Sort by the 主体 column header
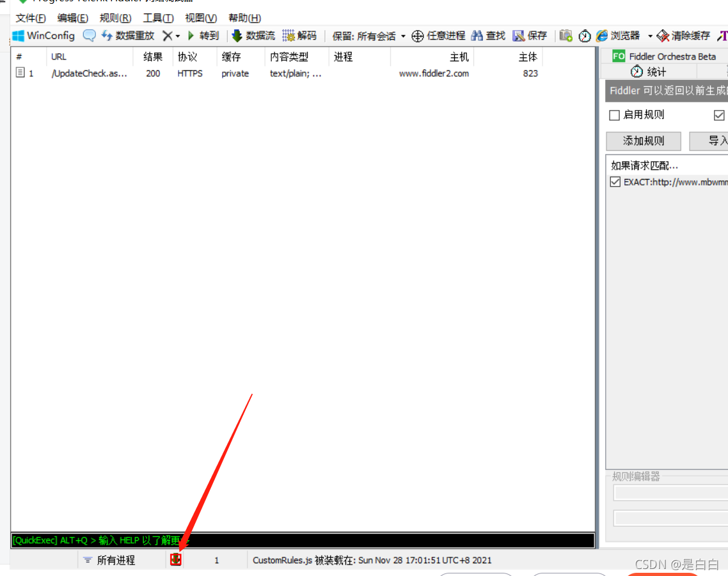728x576 pixels. pos(509,57)
